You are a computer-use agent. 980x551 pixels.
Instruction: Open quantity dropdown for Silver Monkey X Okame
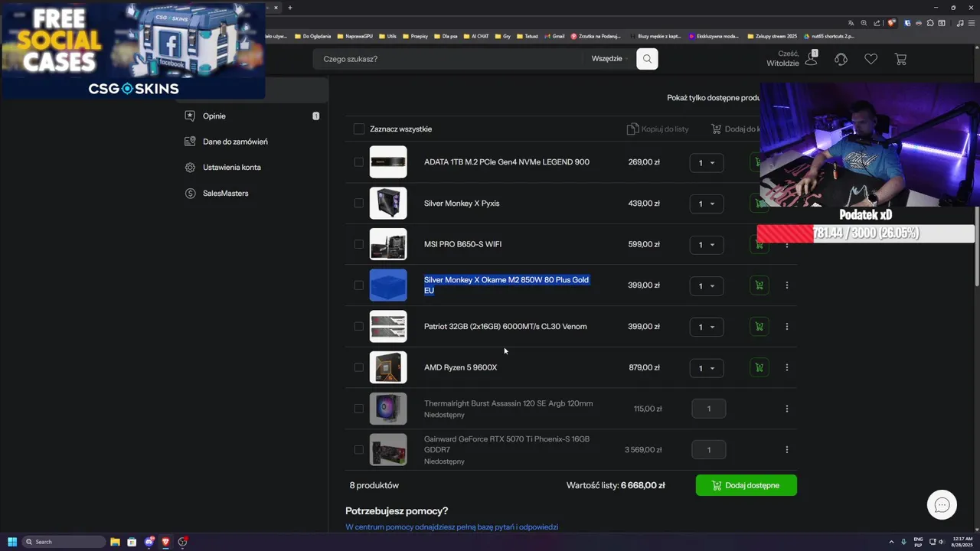707,285
